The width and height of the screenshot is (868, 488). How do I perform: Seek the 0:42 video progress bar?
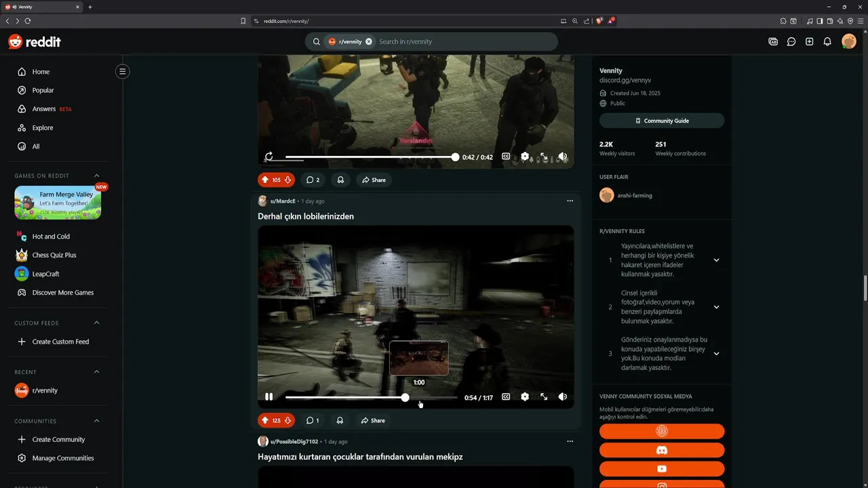point(371,157)
